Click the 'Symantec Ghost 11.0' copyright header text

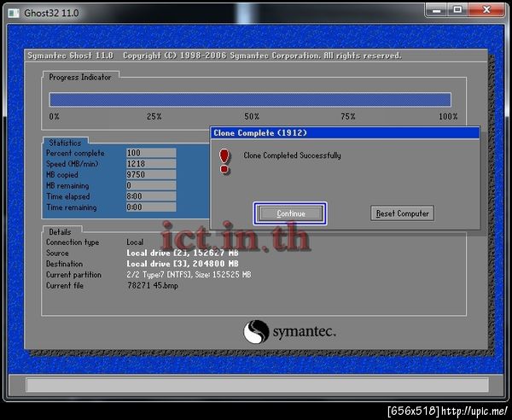pyautogui.click(x=214, y=55)
